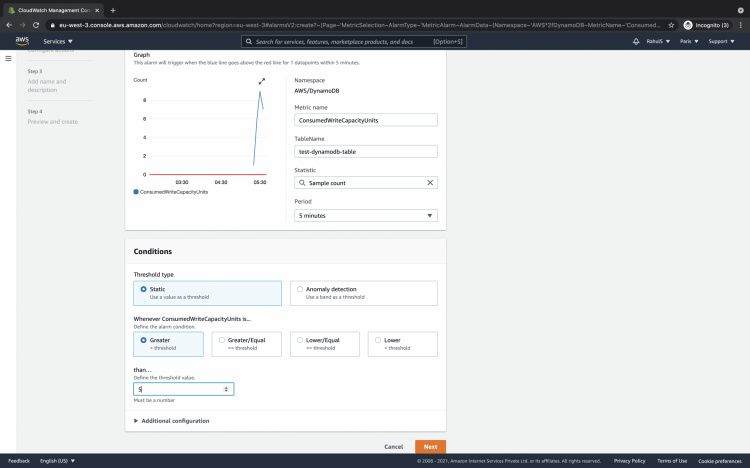The width and height of the screenshot is (750, 468).
Task: Click the AWS logo home icon
Action: 22,41
